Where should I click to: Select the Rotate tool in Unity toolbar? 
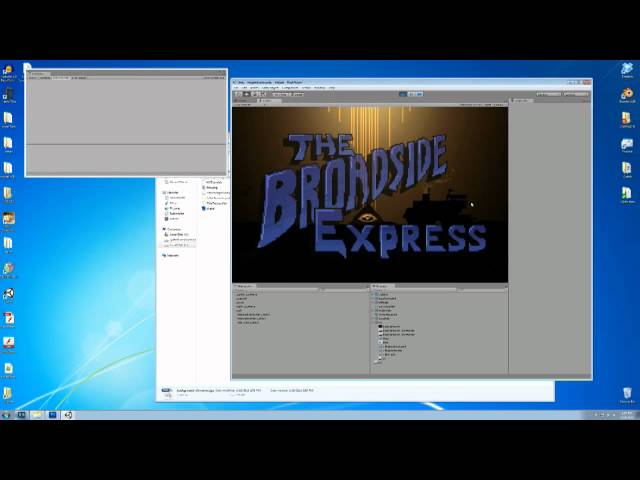coord(254,94)
